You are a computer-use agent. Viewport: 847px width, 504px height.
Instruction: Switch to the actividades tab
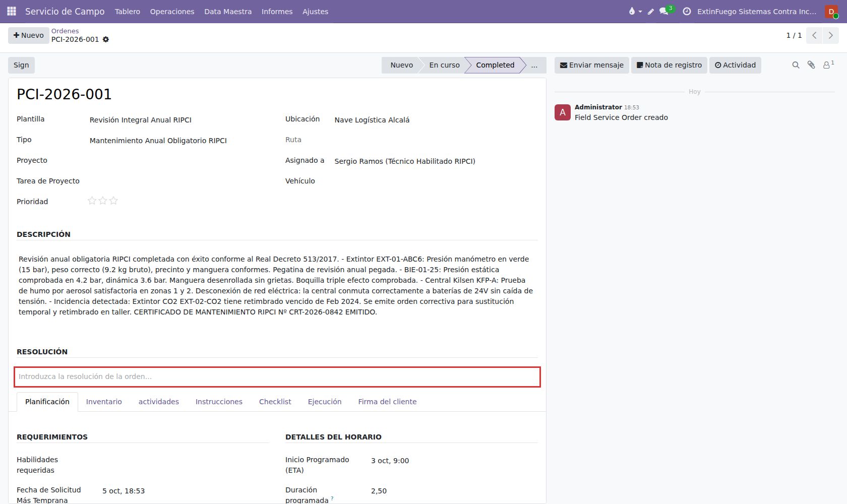159,402
